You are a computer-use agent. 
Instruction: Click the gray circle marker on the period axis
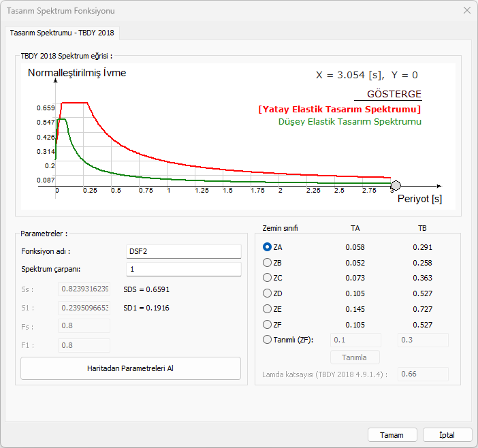396,185
